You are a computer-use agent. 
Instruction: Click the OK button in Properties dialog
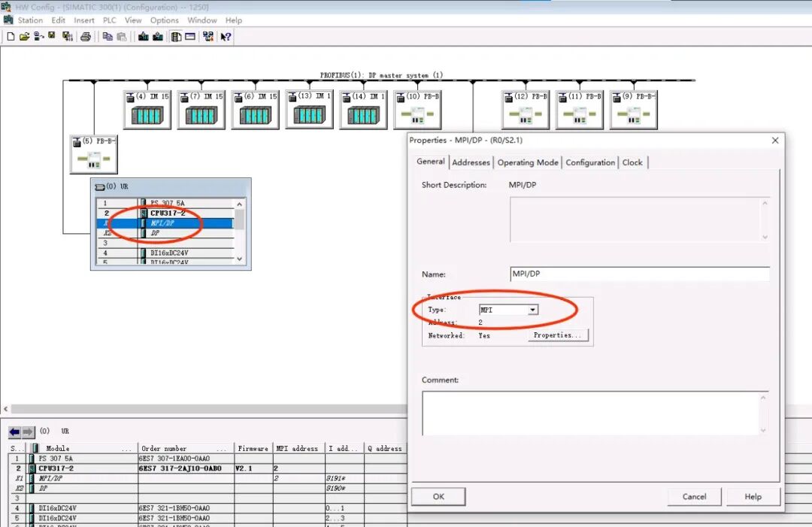tap(438, 496)
